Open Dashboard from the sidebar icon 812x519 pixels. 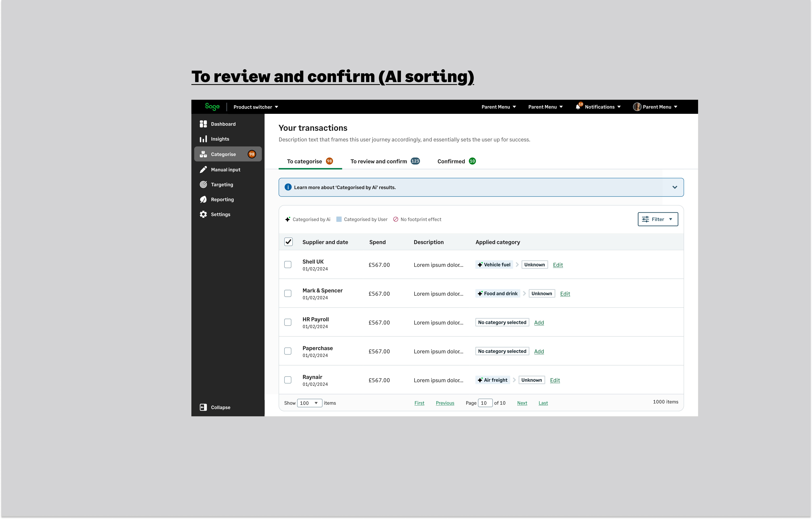(203, 124)
